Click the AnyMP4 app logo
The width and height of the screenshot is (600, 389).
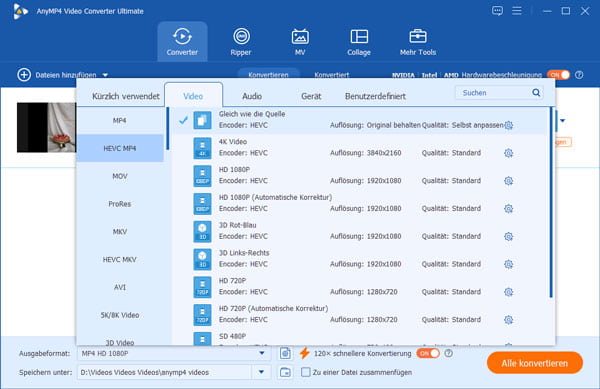(x=20, y=11)
